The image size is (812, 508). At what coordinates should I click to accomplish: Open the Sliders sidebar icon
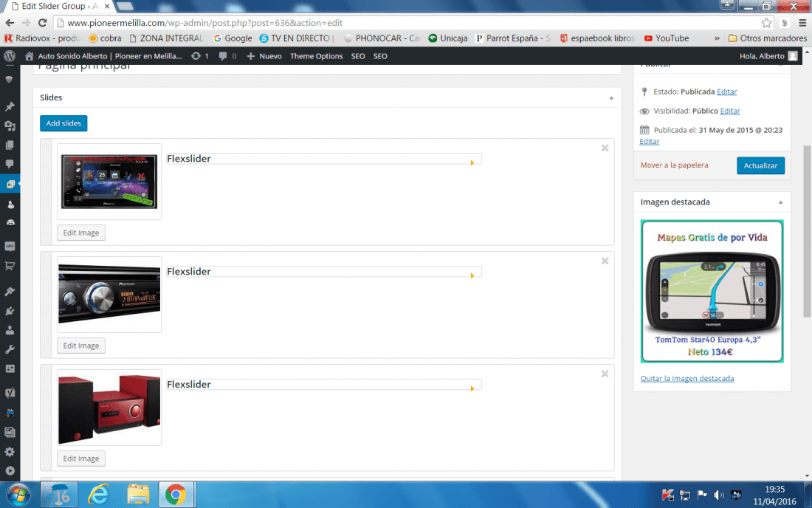coord(10,185)
